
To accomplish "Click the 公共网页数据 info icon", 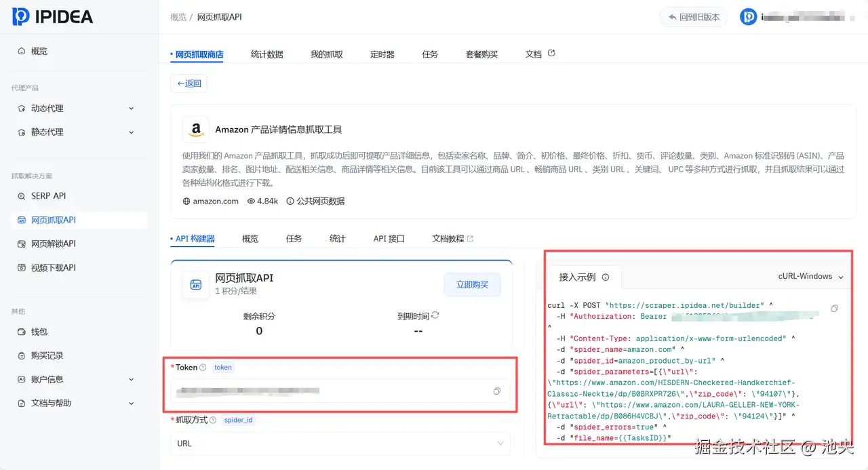I will [x=290, y=201].
